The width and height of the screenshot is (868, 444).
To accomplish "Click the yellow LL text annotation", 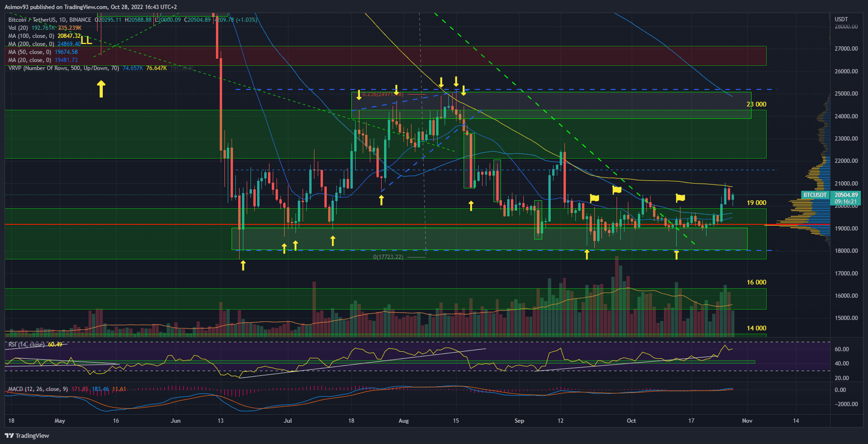I will [x=86, y=41].
